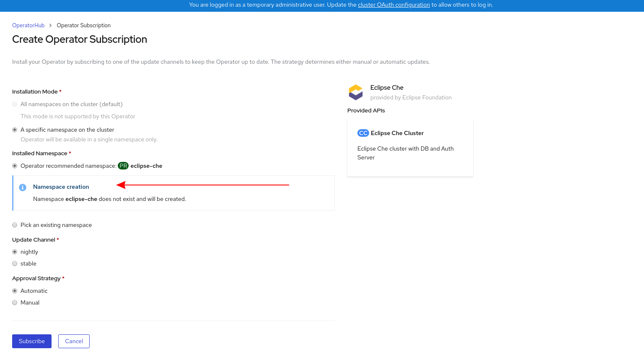Select Pick an existing namespace option
Viewport: 644px width, 357px height.
[x=15, y=225]
